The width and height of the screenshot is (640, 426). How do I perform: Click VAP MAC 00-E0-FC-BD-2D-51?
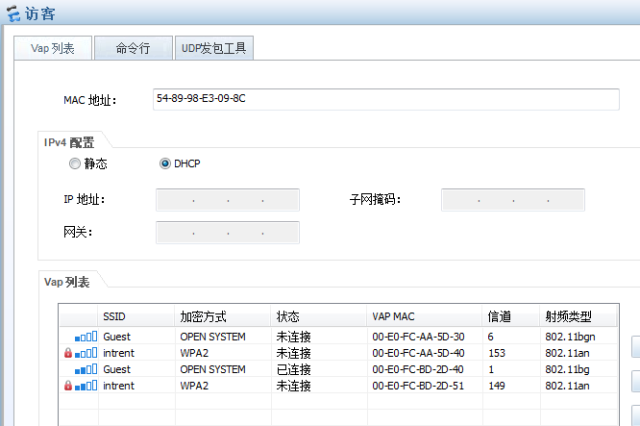[x=418, y=386]
